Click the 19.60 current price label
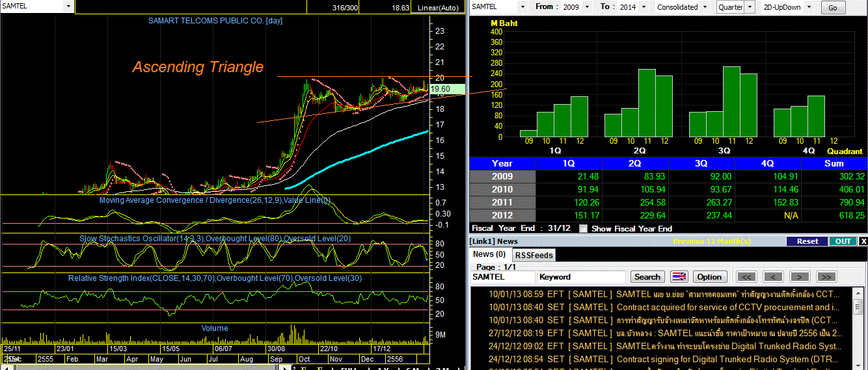Screen dimensions: 868x370 447,89
